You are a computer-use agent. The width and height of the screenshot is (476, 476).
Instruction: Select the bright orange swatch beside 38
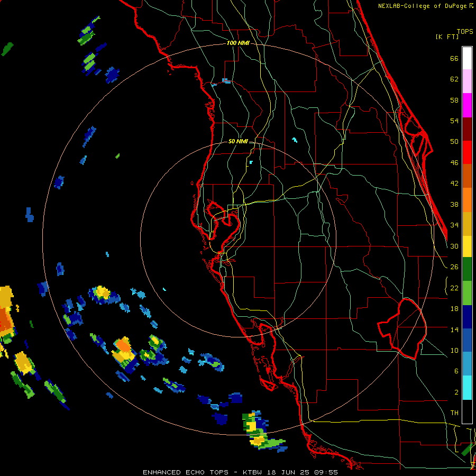tap(467, 200)
